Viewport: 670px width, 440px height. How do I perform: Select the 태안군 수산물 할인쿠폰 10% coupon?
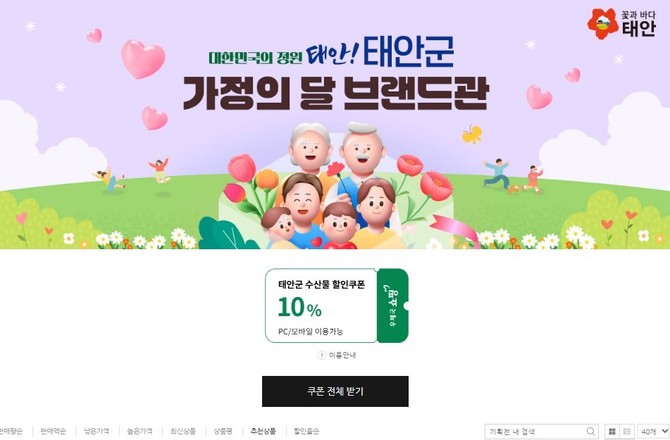(x=321, y=305)
